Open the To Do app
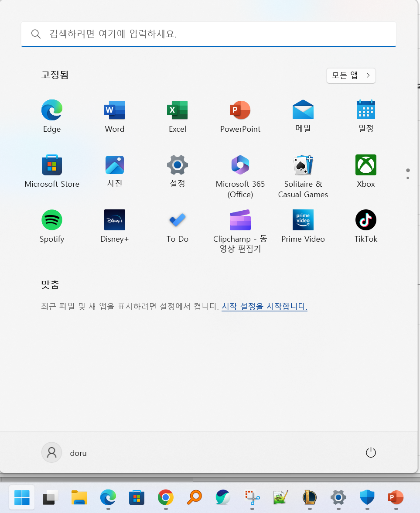 point(177,226)
